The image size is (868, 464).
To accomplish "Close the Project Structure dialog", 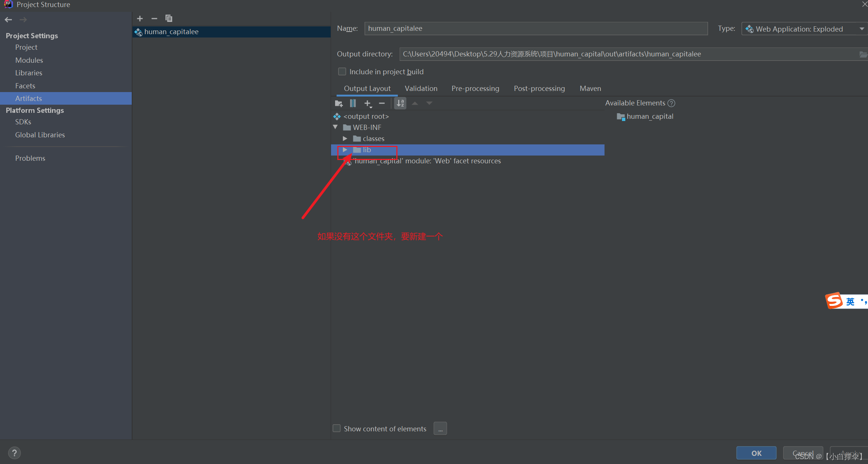I will (864, 4).
